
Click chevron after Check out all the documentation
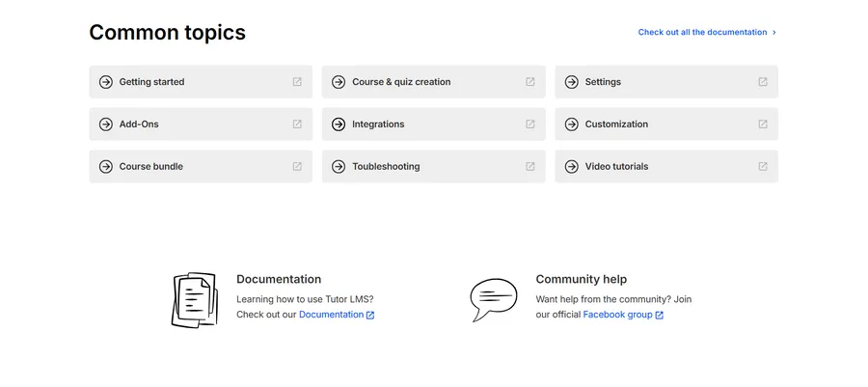tap(773, 33)
